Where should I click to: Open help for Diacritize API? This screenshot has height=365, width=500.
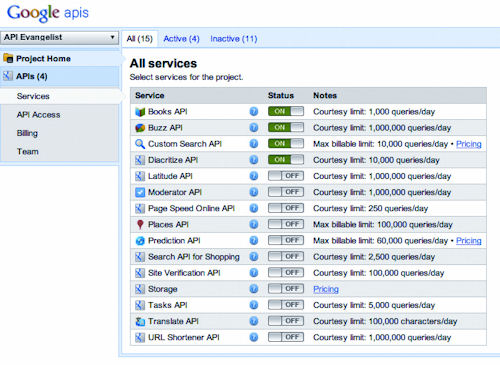tap(254, 160)
